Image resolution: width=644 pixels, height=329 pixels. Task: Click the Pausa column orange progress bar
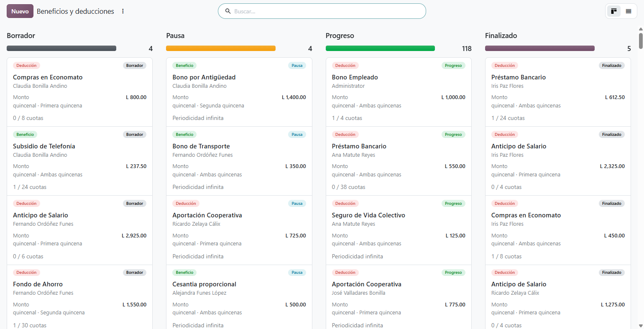[x=221, y=48]
